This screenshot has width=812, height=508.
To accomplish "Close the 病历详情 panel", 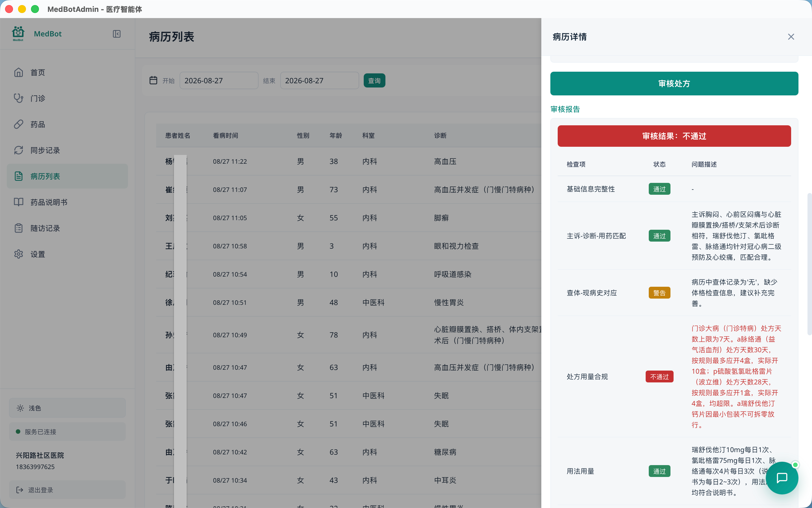I will [791, 37].
